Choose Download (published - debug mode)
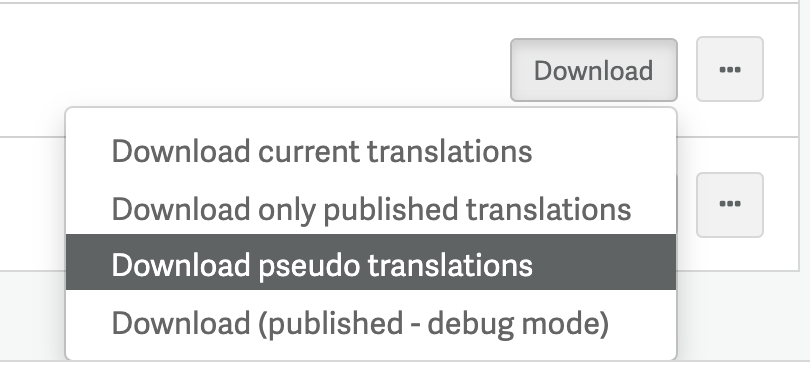 click(371, 323)
